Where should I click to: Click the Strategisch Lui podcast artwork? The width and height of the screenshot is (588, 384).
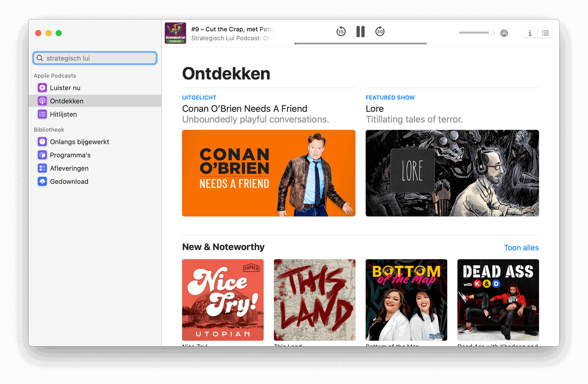[175, 33]
